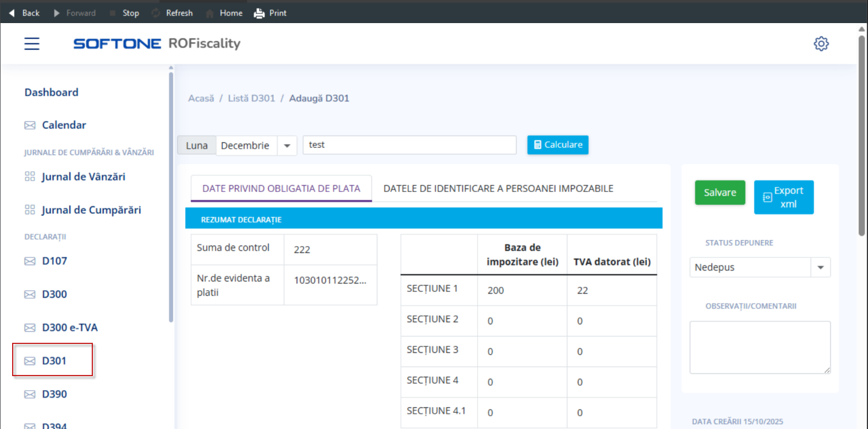Select Date privind obligatia de plata tab

click(x=281, y=188)
